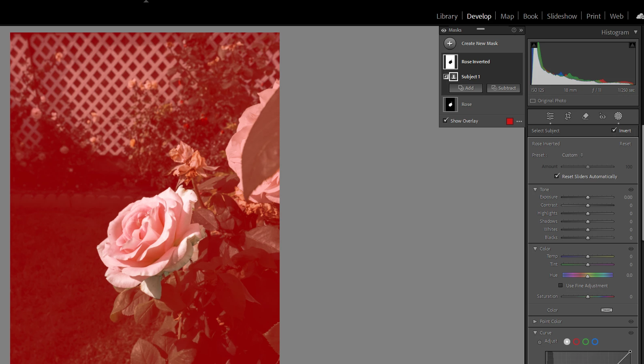Select the Subject 1 component icon
The image size is (644, 364).
click(x=454, y=77)
